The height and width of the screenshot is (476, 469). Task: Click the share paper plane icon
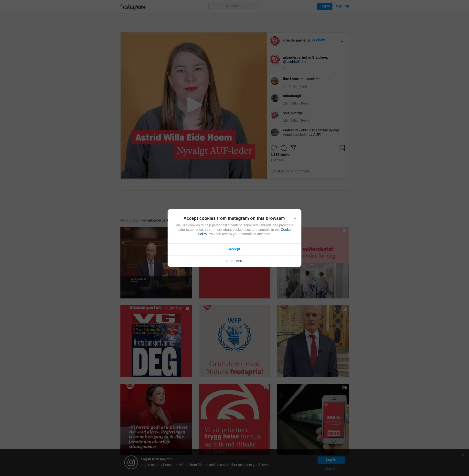coord(293,148)
